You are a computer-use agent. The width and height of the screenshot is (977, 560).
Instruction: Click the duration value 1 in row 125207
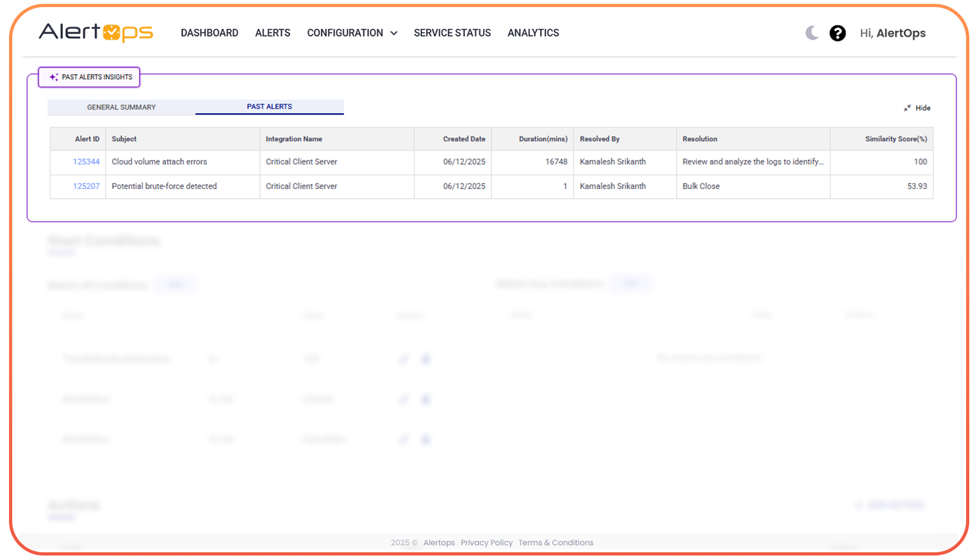coord(565,186)
